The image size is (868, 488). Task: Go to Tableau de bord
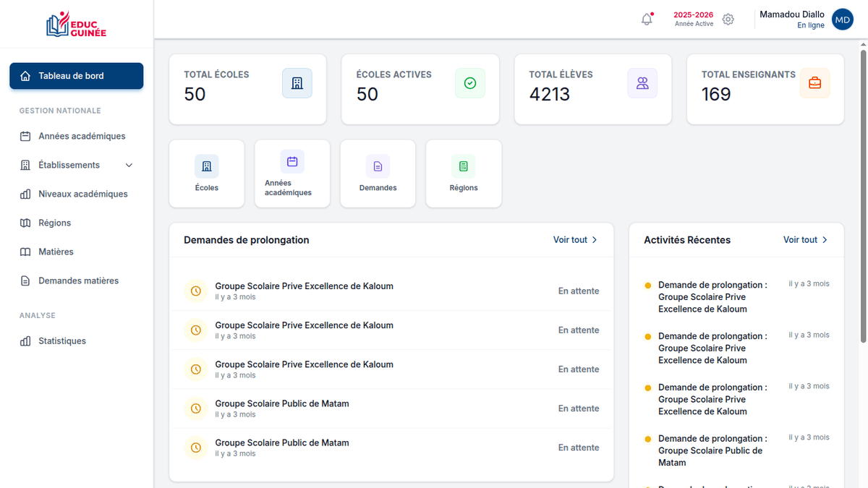tap(77, 76)
